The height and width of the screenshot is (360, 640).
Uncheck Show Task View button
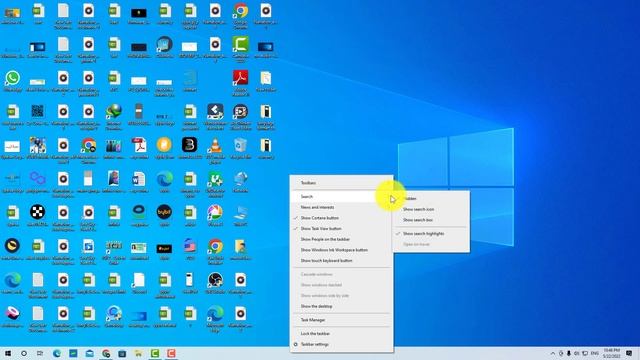point(341,229)
